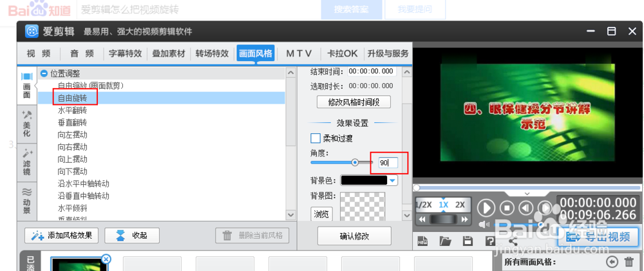Open an existing project with the folder icon
The image size is (644, 271).
(445, 241)
